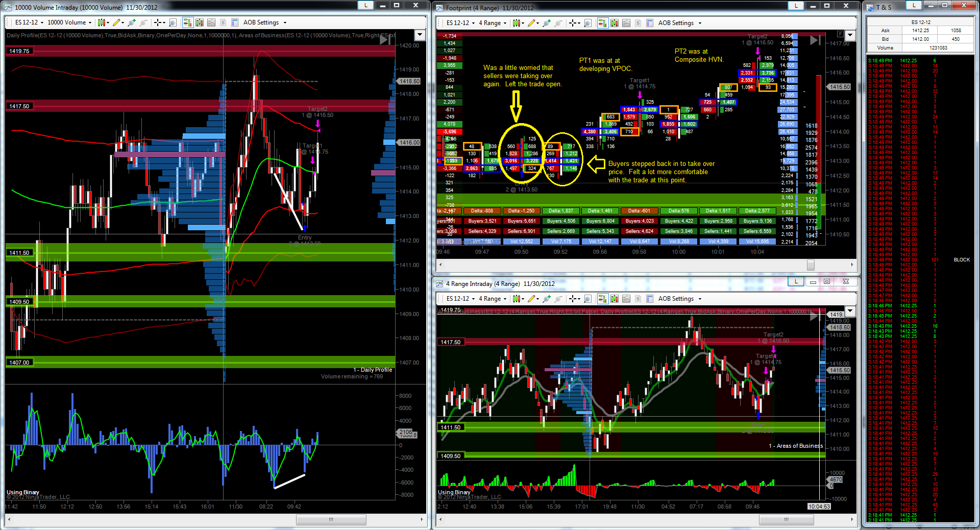Jump to latest bar in 10000 Volume chart
The image size is (980, 530).
click(385, 40)
